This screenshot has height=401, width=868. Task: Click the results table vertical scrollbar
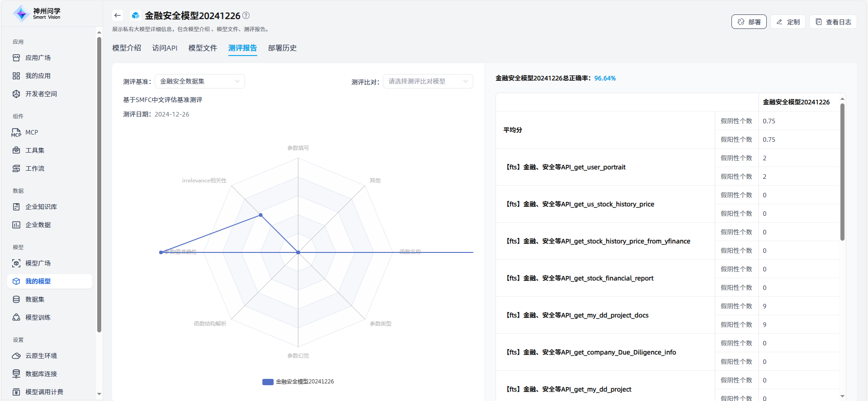pyautogui.click(x=842, y=172)
